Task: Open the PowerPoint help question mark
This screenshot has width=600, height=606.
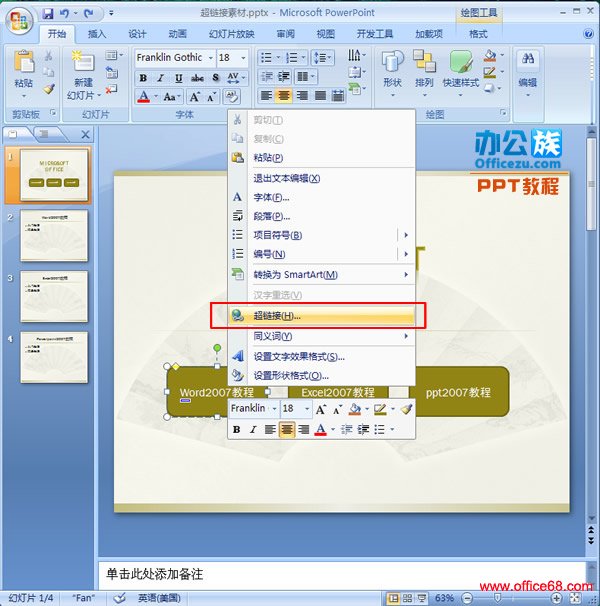Action: coord(588,34)
